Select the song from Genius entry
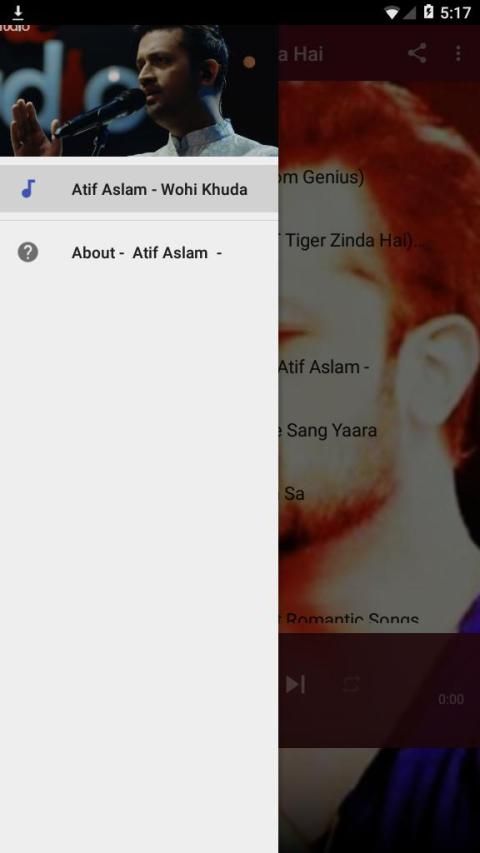480x853 pixels. pyautogui.click(x=379, y=177)
